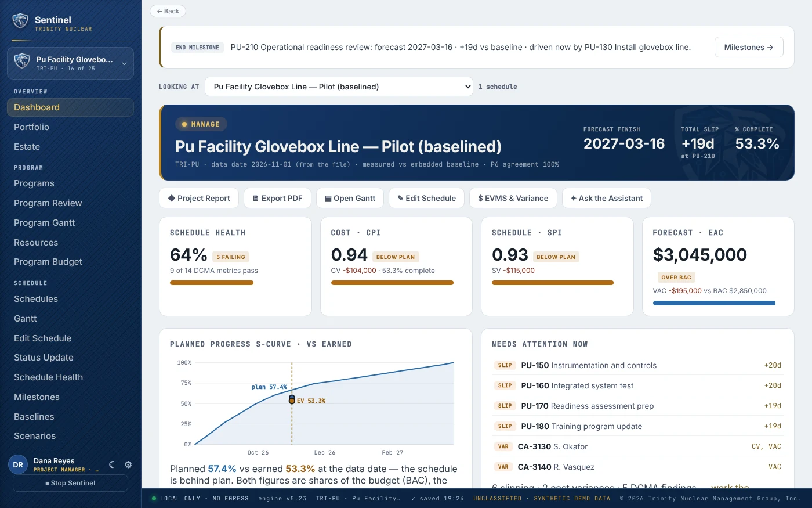Image resolution: width=812 pixels, height=508 pixels.
Task: Open the Looking At schedule dropdown
Action: (x=339, y=87)
